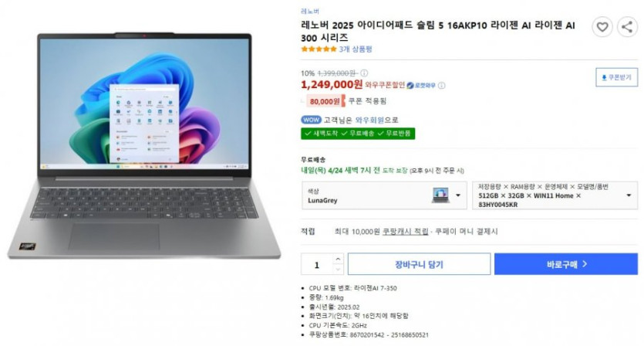Click the main Lenovo laptop product image
644x346 pixels.
[144, 146]
